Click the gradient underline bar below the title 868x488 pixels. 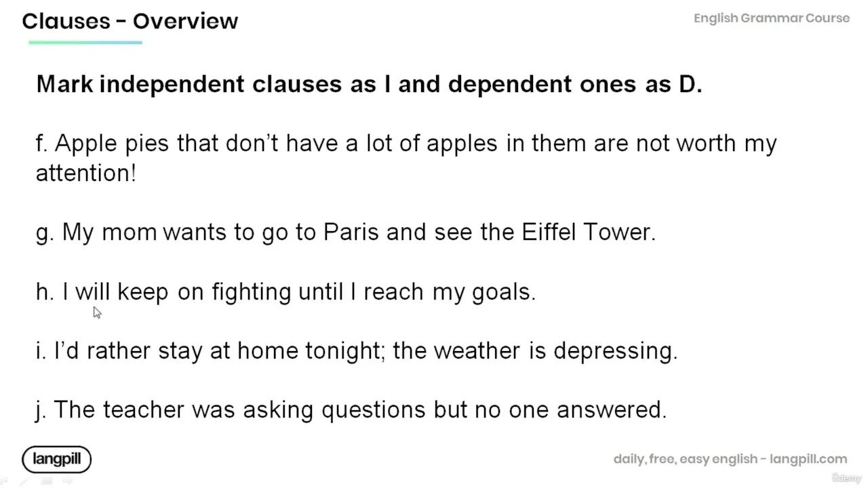85,43
